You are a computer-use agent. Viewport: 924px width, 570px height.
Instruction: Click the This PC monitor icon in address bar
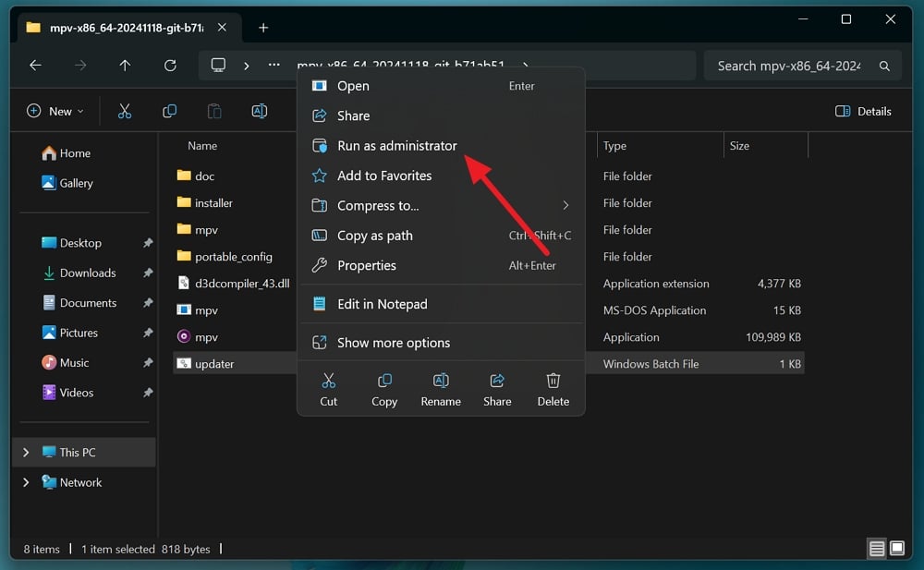218,65
